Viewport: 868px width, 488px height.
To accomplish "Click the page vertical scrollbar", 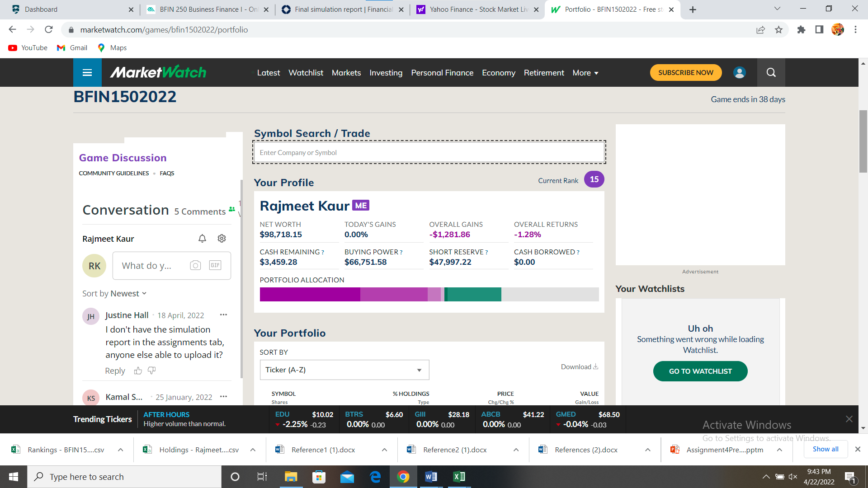I will click(863, 141).
